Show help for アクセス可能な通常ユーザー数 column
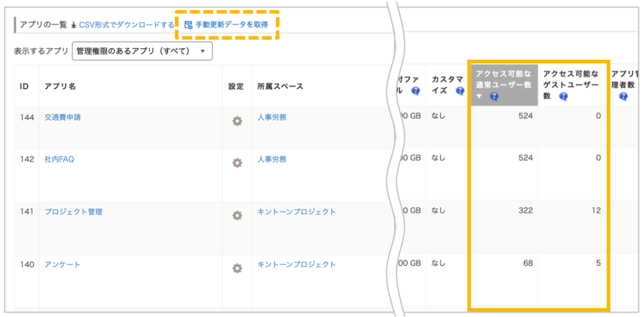This screenshot has width=644, height=317. pyautogui.click(x=494, y=97)
